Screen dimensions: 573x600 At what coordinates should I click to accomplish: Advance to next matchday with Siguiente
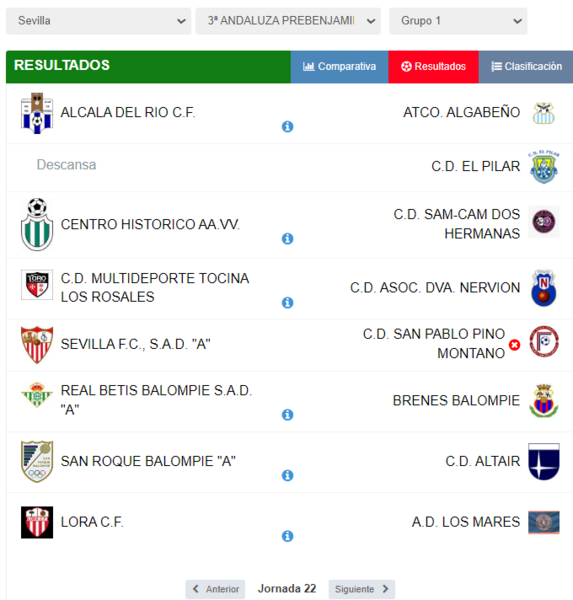362,589
